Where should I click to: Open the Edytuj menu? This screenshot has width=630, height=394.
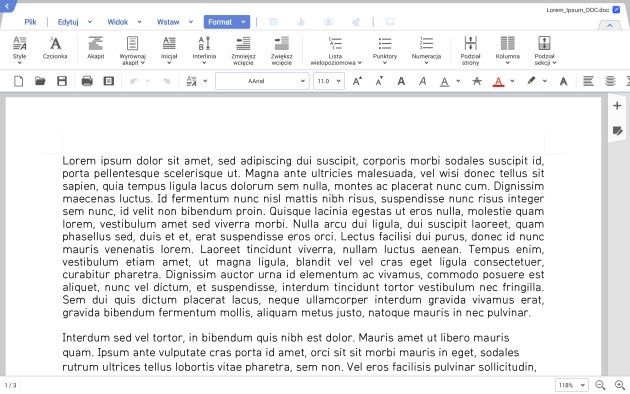click(68, 22)
